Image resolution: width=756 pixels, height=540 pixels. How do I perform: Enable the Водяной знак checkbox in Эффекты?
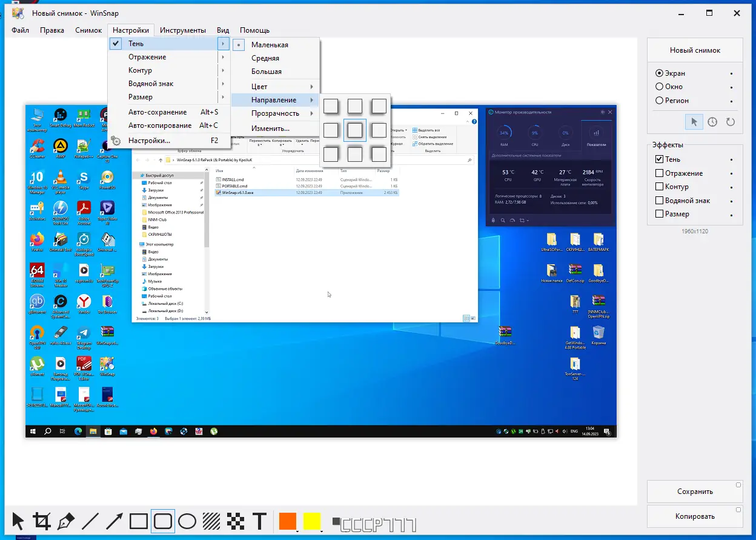tap(659, 201)
